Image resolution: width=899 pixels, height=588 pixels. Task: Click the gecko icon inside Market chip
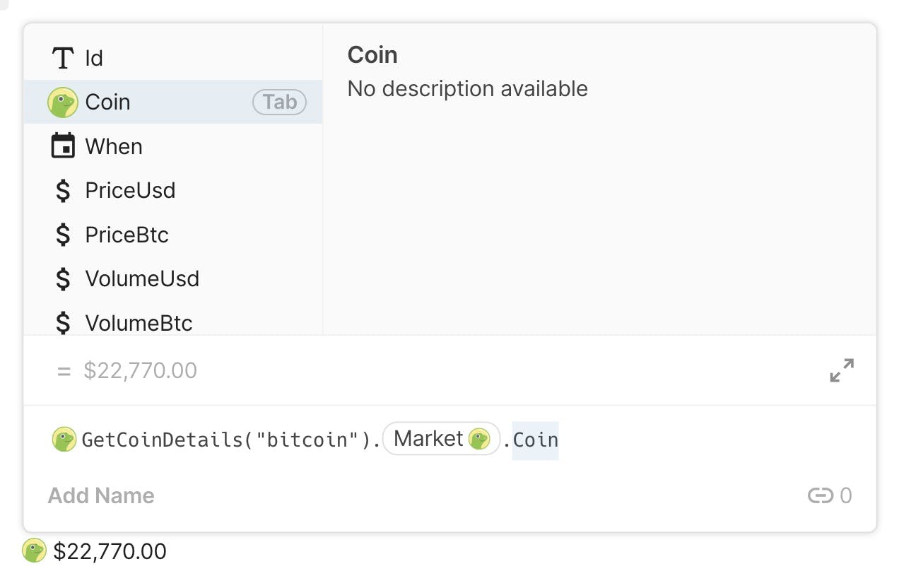(x=479, y=440)
